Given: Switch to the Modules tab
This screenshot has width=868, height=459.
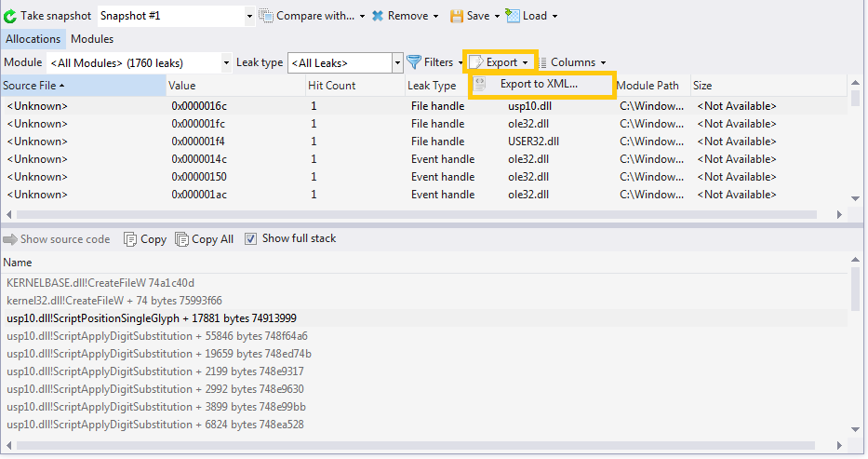Looking at the screenshot, I should pyautogui.click(x=92, y=39).
